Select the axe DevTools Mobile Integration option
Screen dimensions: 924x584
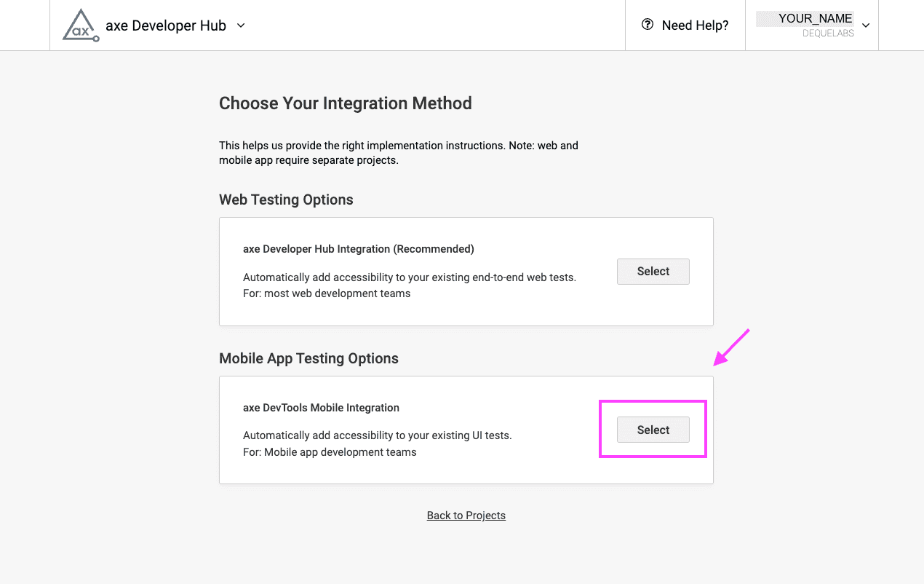coord(653,430)
